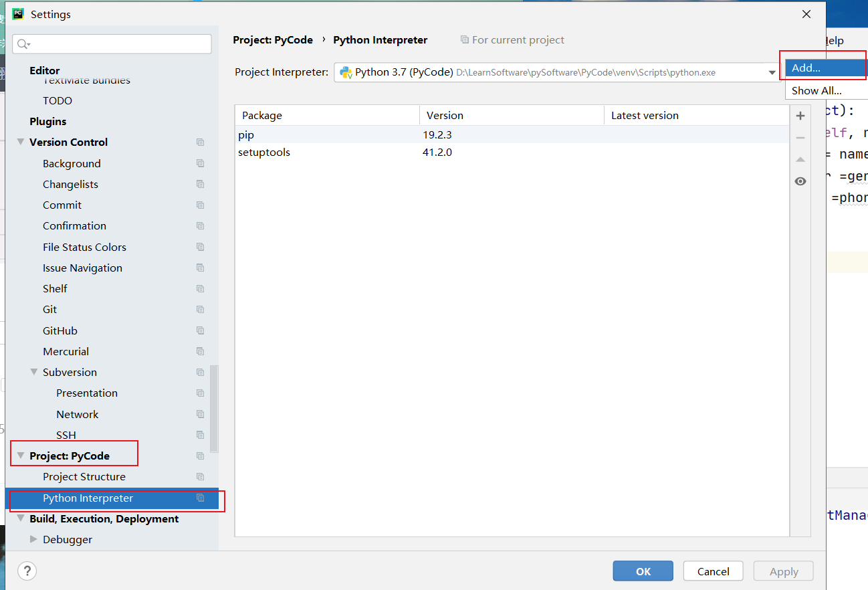
Task: Open the Project Interpreter dropdown
Action: pyautogui.click(x=772, y=72)
